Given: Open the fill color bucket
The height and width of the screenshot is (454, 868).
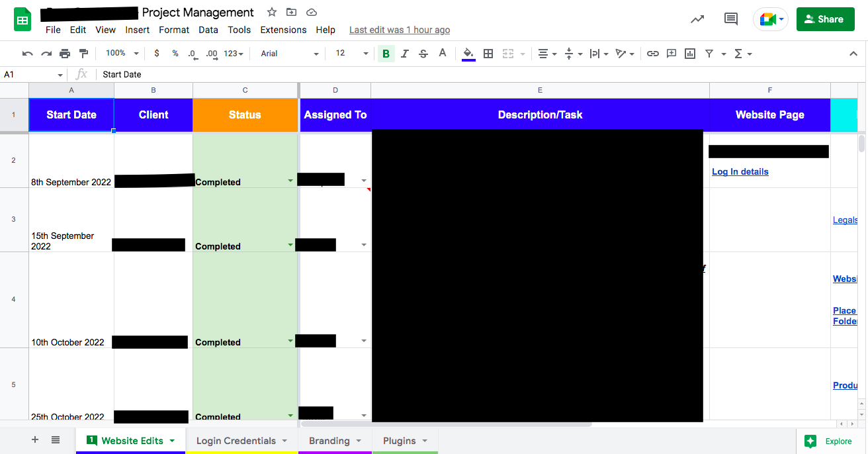Looking at the screenshot, I should point(468,54).
